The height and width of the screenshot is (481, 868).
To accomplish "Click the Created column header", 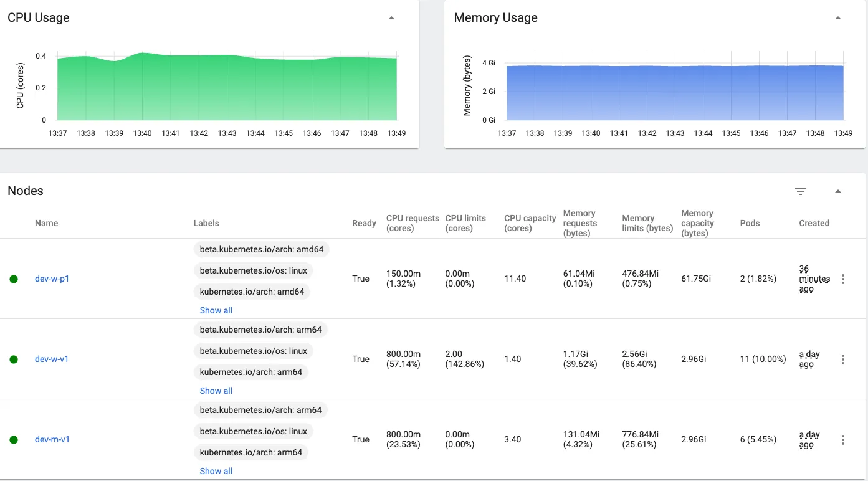I will (814, 223).
